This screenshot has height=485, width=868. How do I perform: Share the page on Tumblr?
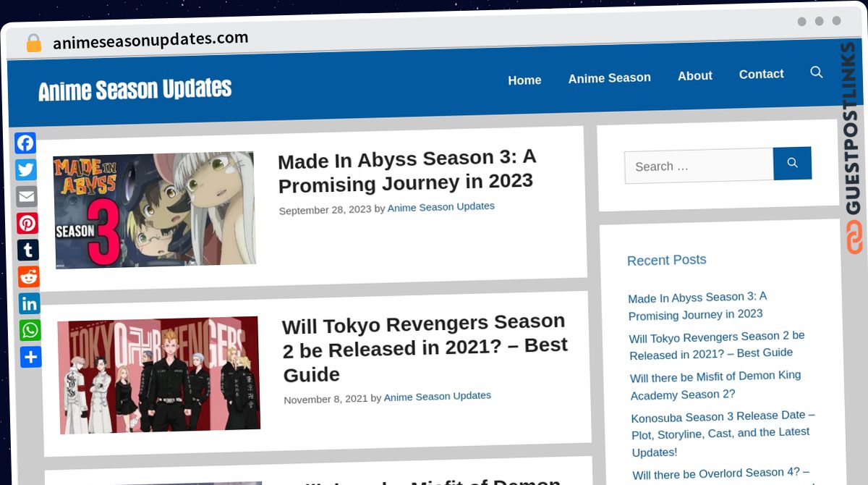click(x=28, y=250)
